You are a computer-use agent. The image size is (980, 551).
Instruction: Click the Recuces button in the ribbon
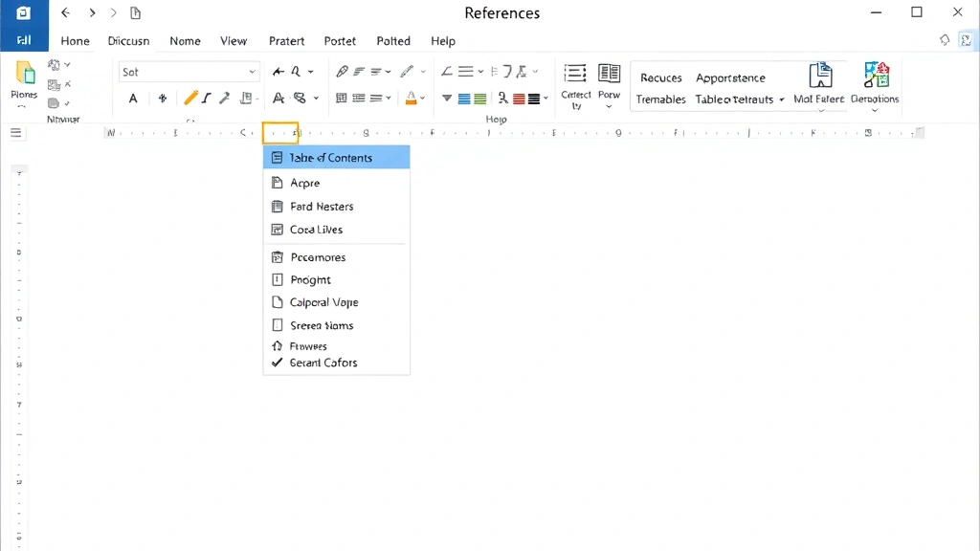coord(660,77)
